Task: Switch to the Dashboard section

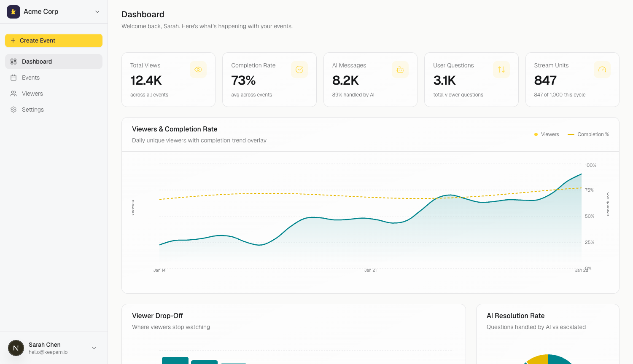Action: coord(38,62)
